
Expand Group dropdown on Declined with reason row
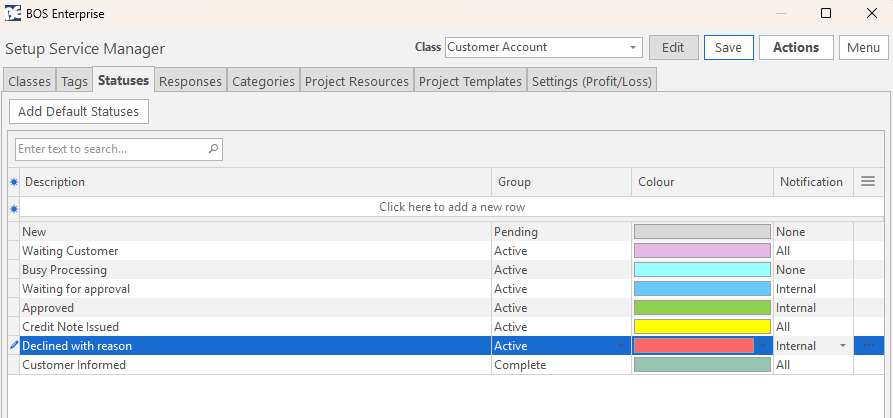pos(622,346)
